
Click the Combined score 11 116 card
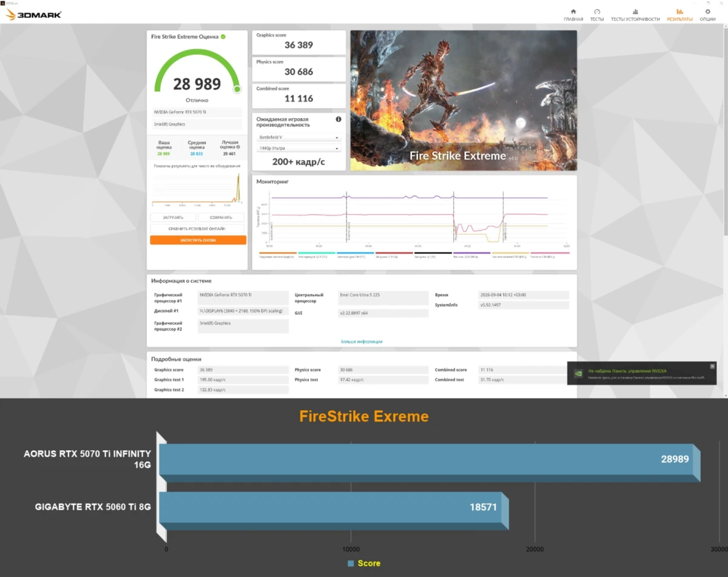298,95
